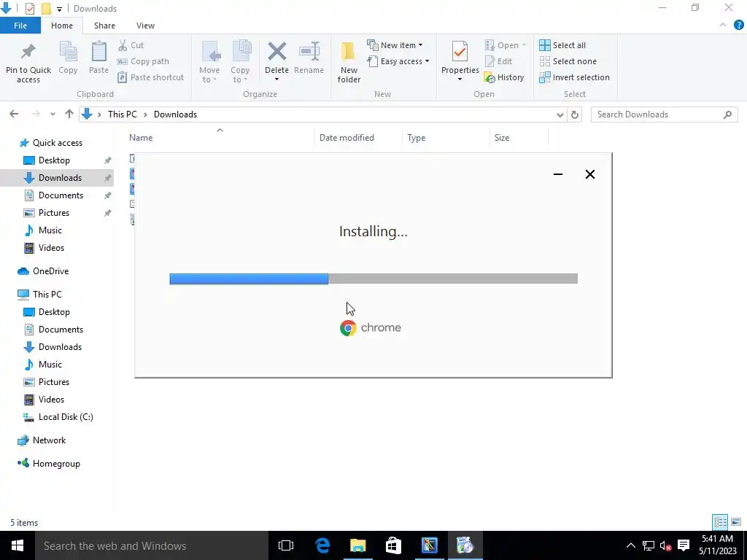Viewport: 747px width, 560px height.
Task: Open Task View on taskbar
Action: tap(286, 545)
